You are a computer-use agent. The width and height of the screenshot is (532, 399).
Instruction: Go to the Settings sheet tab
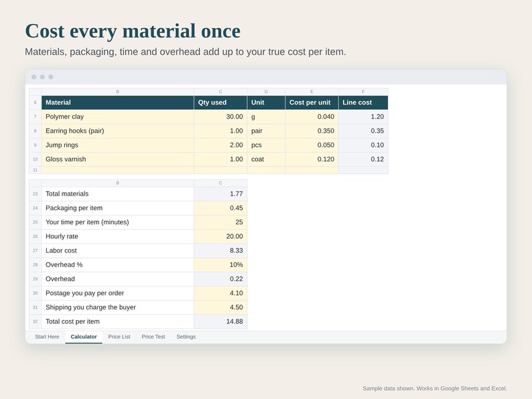[x=186, y=337]
